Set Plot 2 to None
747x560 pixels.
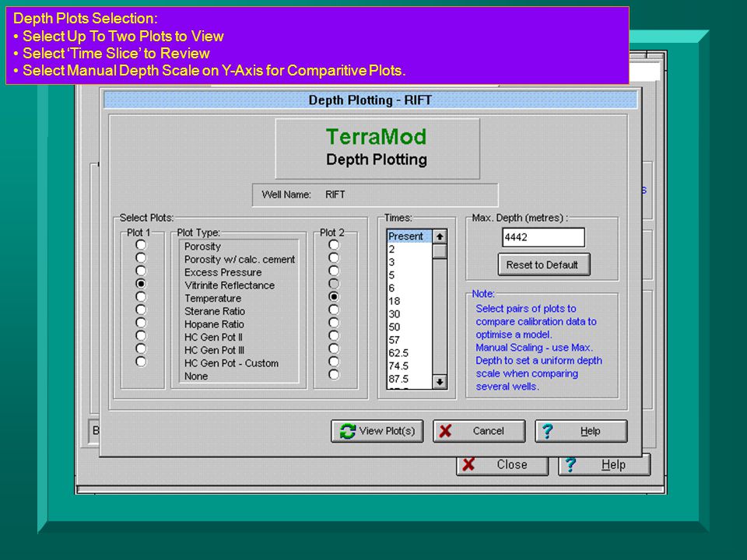click(x=334, y=375)
